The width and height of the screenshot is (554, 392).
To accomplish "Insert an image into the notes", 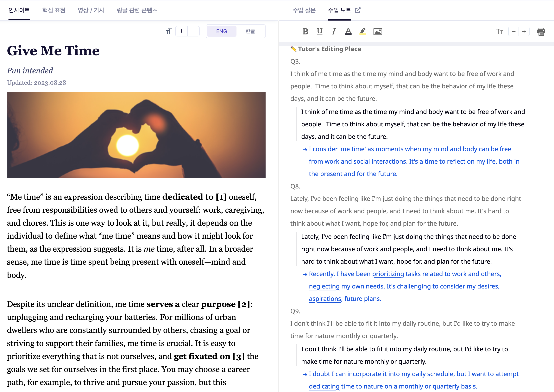I will [378, 31].
